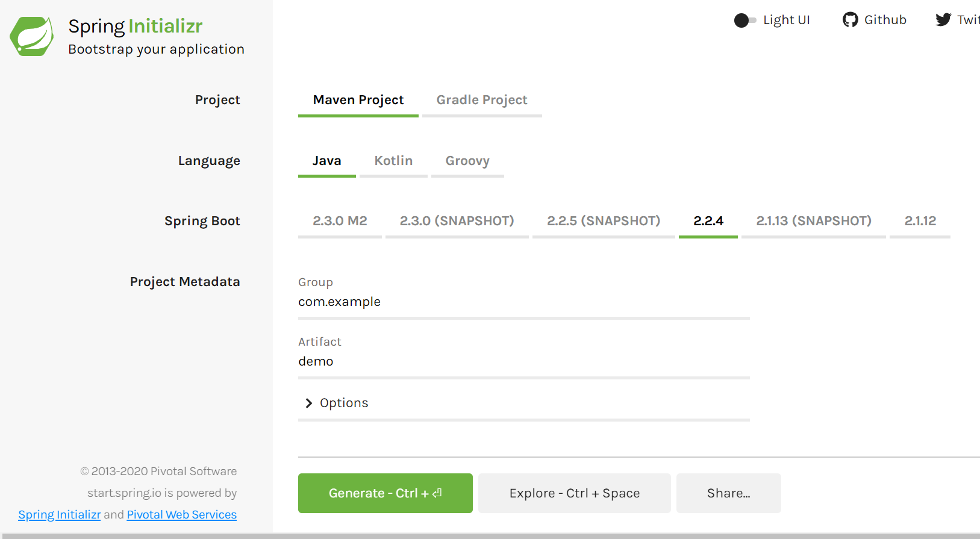Image resolution: width=980 pixels, height=539 pixels.
Task: Choose Kotlin as the language
Action: 393,161
